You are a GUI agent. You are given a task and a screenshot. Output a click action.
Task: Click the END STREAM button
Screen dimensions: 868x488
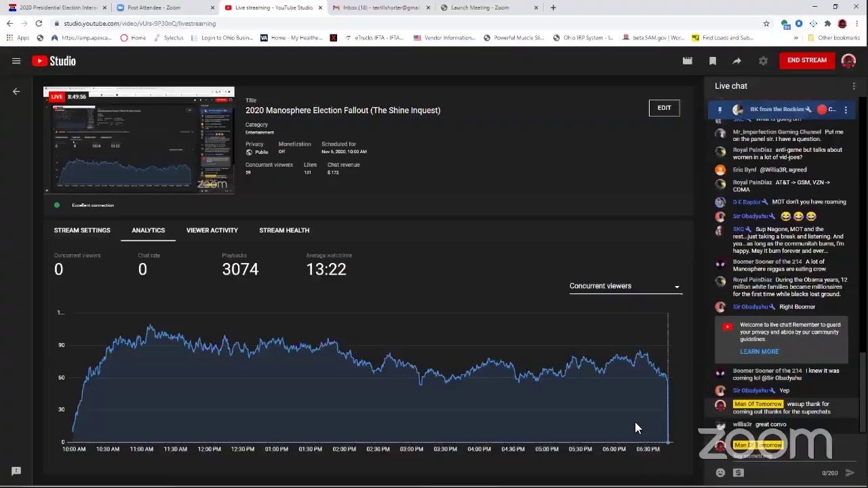807,60
